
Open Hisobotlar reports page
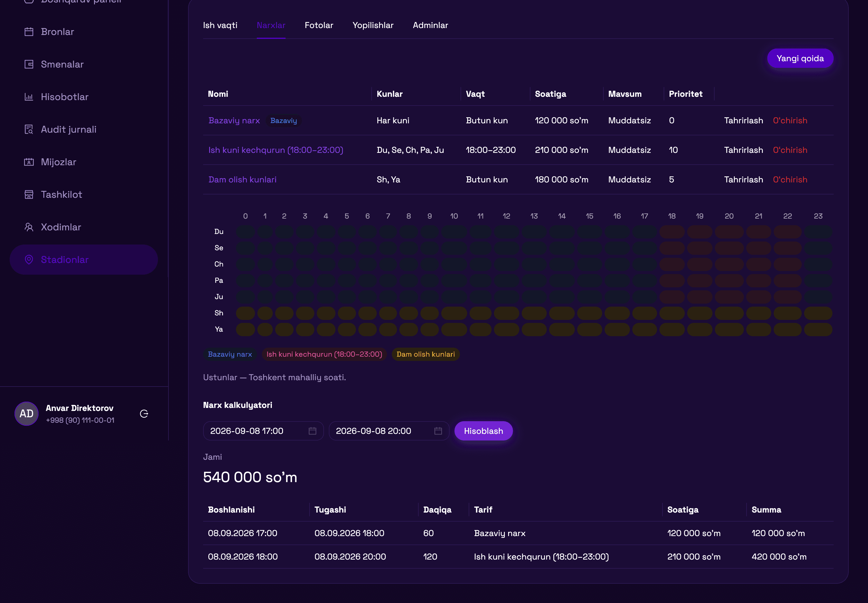[x=84, y=97]
